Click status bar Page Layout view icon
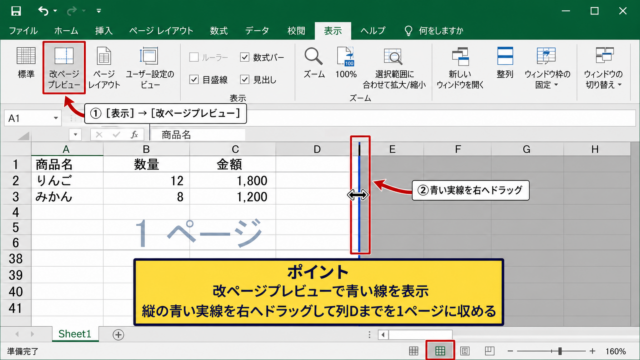This screenshot has height=360, width=640. coord(465,351)
